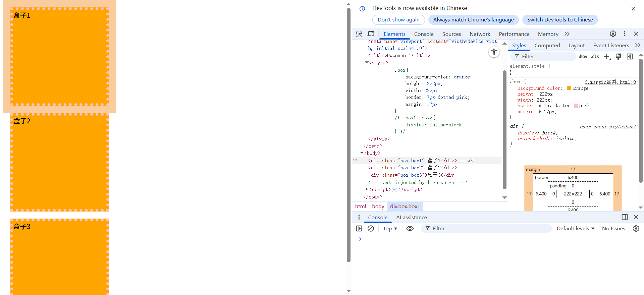Click the No Issues indicator
This screenshot has height=295, width=644.
coord(613,229)
